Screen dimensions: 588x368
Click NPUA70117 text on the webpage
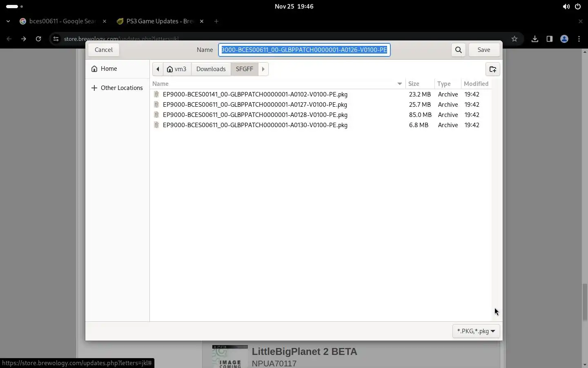pyautogui.click(x=274, y=364)
